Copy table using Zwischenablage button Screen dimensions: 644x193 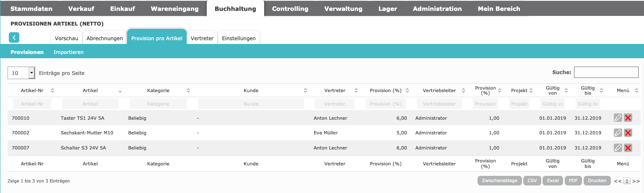click(x=500, y=181)
